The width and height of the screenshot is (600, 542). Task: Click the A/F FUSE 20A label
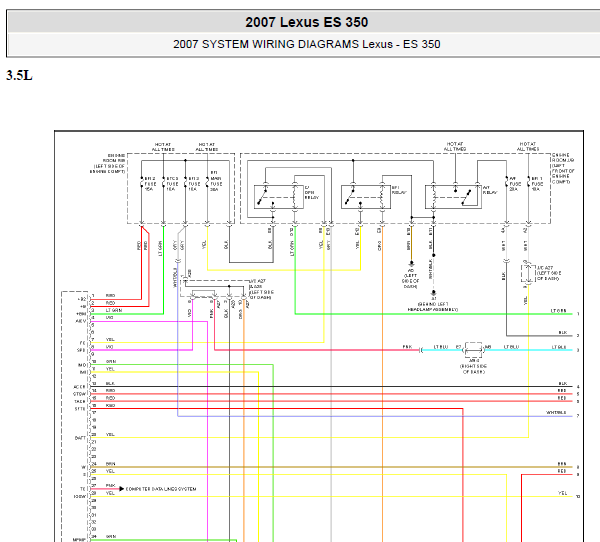[515, 184]
